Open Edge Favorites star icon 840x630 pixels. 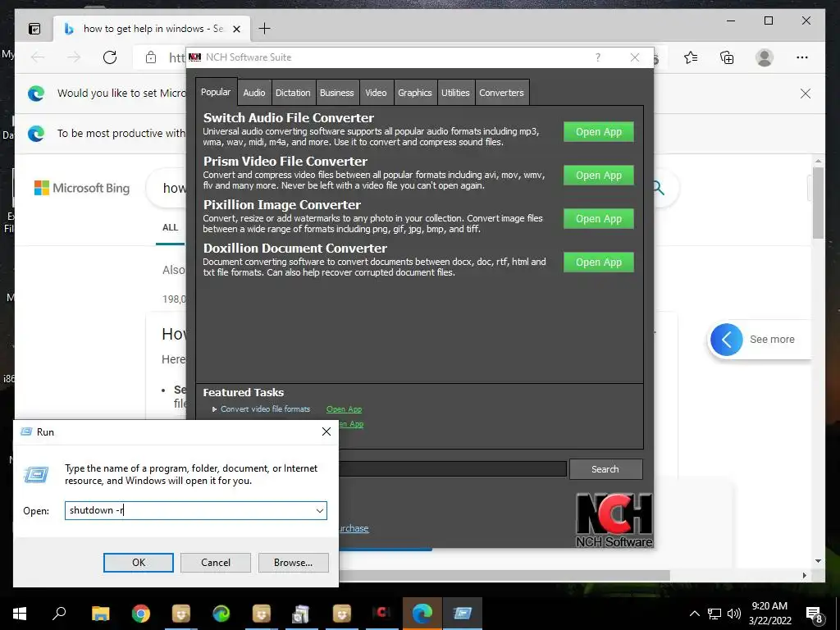click(x=691, y=57)
